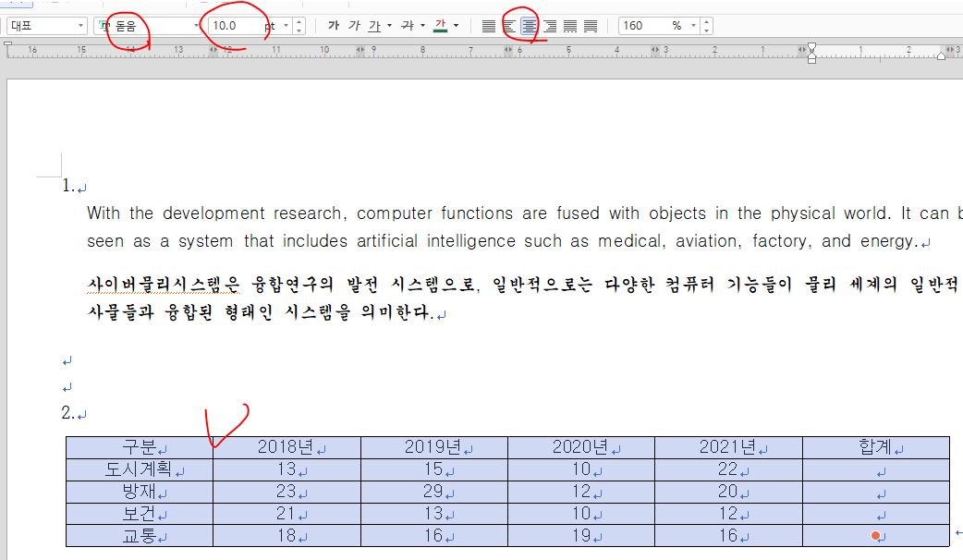The height and width of the screenshot is (560, 963).
Task: Select the '2020년' header cell
Action: (x=581, y=447)
